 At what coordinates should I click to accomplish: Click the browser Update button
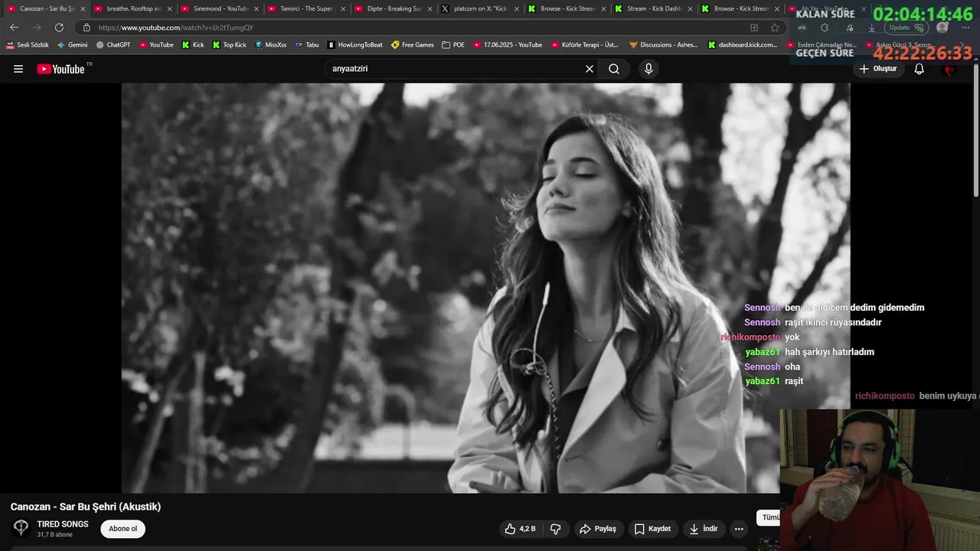pos(906,28)
